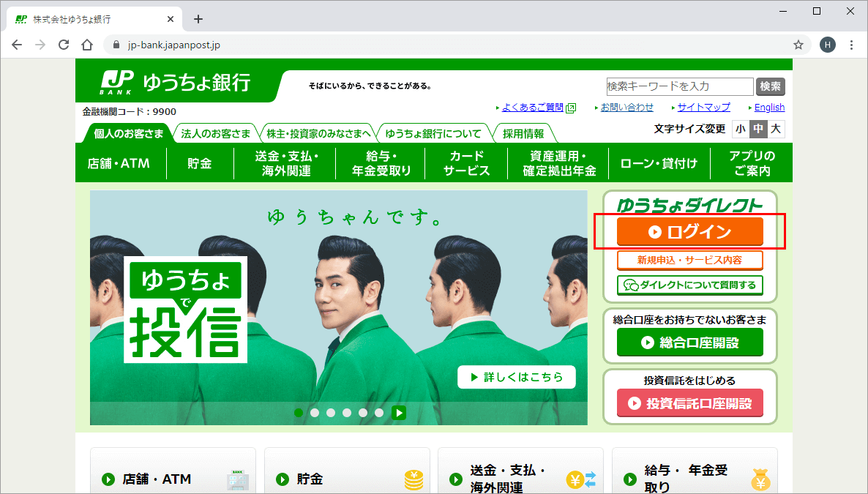Open the 貯金 card with coins icon
868x494 pixels.
(347, 471)
